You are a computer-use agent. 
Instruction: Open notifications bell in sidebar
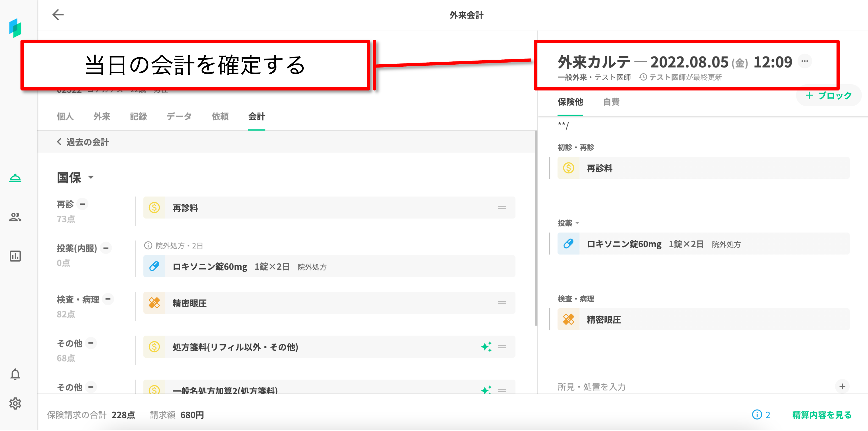point(15,374)
